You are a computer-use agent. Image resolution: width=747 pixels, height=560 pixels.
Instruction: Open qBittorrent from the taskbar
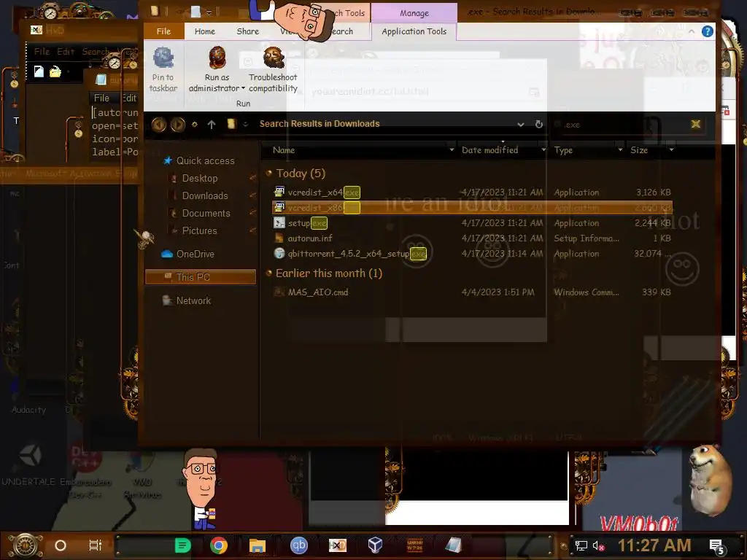point(299,545)
